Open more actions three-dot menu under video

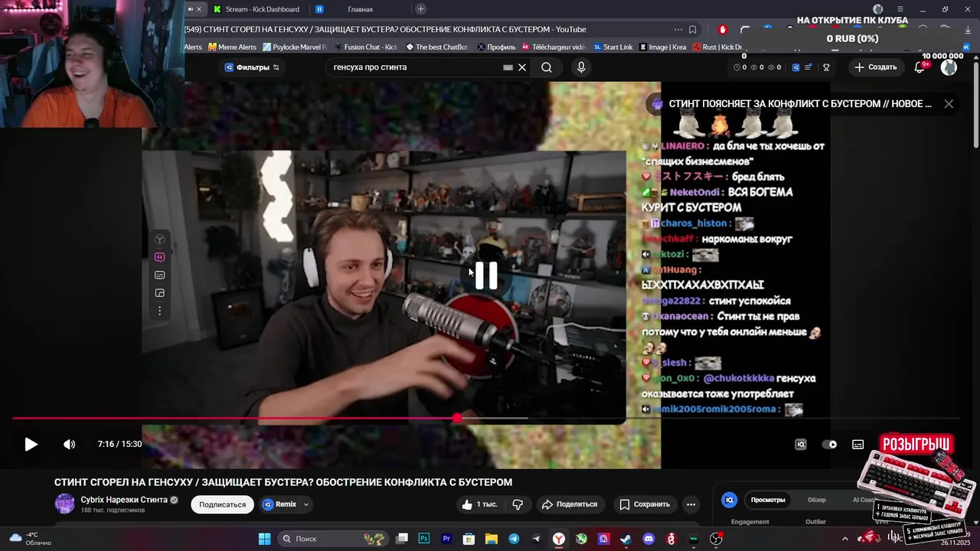click(691, 504)
